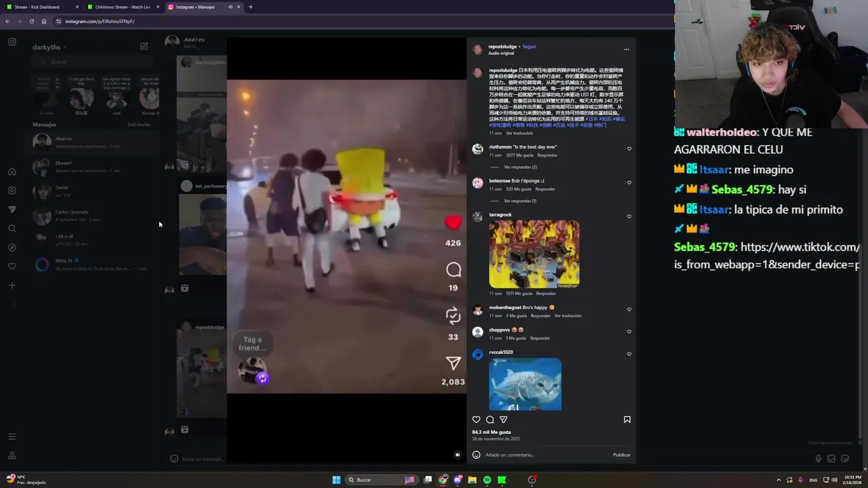
Task: Click the '84,3 mil Me gusta' likes count
Action: 492,432
